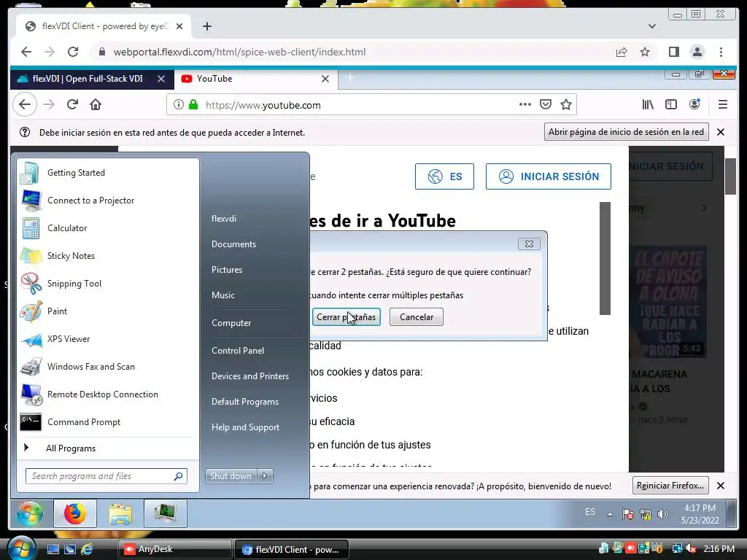Select AnyDesk in host taskbar
The image size is (747, 560).
[x=175, y=549]
